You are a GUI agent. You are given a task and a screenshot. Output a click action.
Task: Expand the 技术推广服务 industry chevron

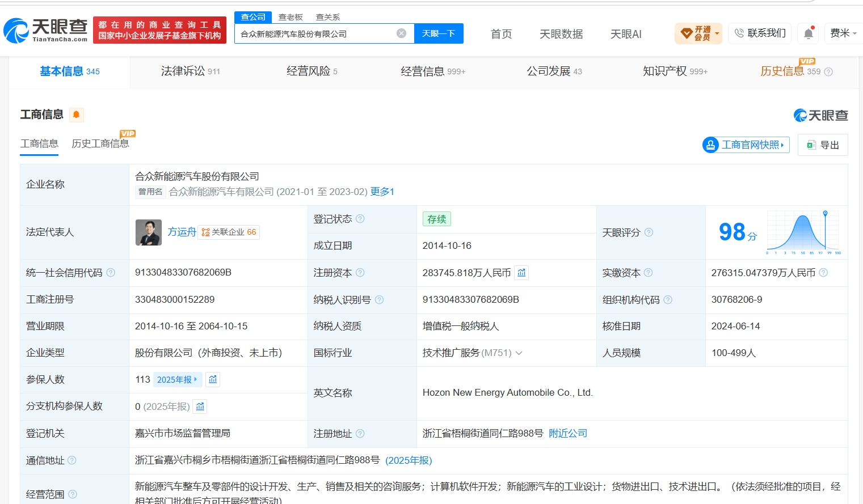tap(519, 353)
